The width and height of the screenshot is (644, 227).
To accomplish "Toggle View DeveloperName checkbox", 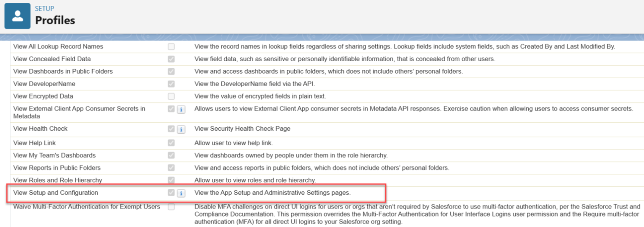I will click(171, 84).
